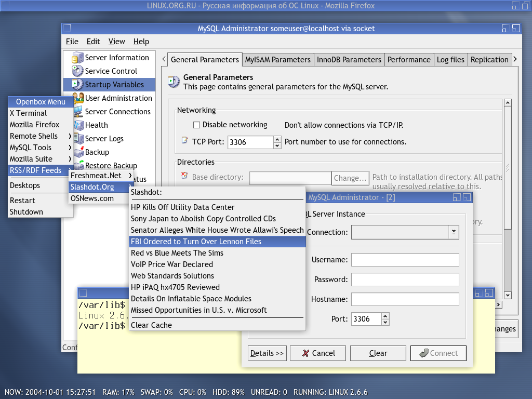The width and height of the screenshot is (532, 399).
Task: Click the Username input field
Action: pyautogui.click(x=405, y=260)
